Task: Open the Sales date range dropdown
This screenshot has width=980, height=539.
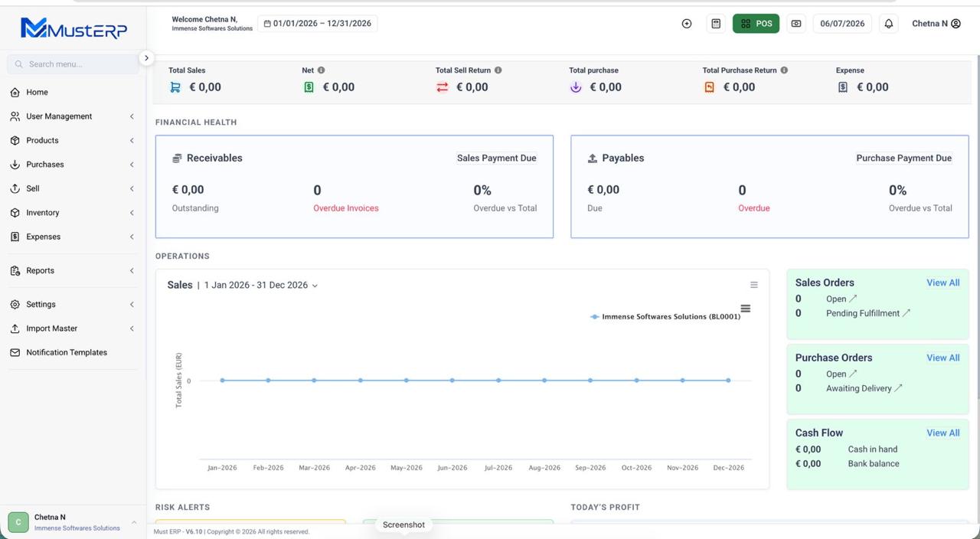Action: coord(261,286)
